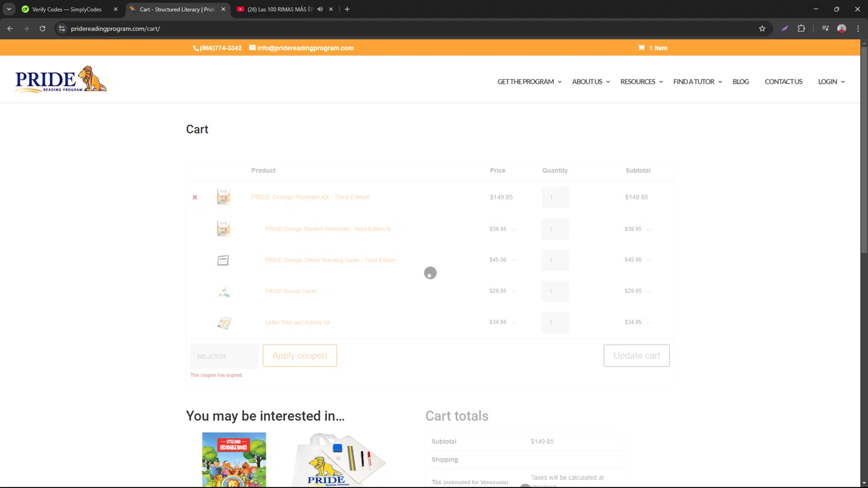
Task: Open the CONTACT US page
Action: pyautogui.click(x=784, y=82)
